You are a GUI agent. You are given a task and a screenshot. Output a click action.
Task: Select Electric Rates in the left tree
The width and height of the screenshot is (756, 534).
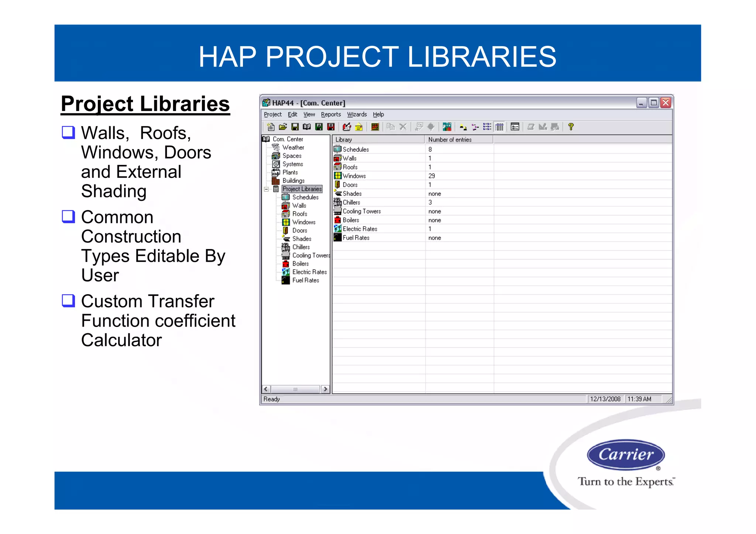[x=310, y=272]
